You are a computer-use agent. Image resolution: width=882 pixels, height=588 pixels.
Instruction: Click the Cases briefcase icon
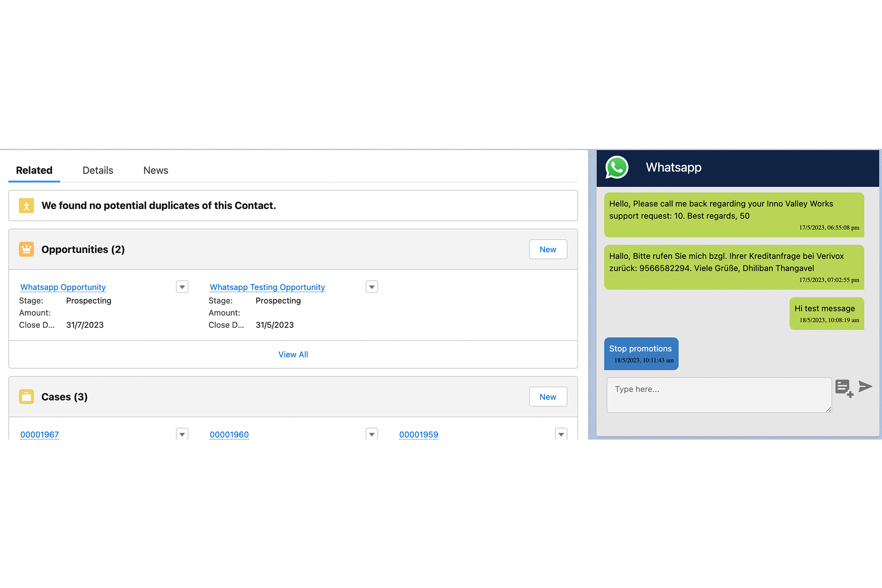click(26, 396)
